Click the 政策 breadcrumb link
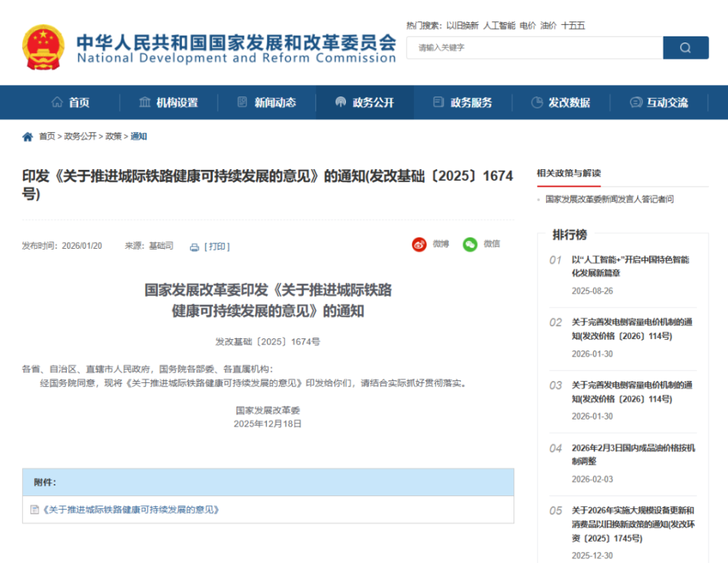This screenshot has width=728, height=563. point(111,137)
